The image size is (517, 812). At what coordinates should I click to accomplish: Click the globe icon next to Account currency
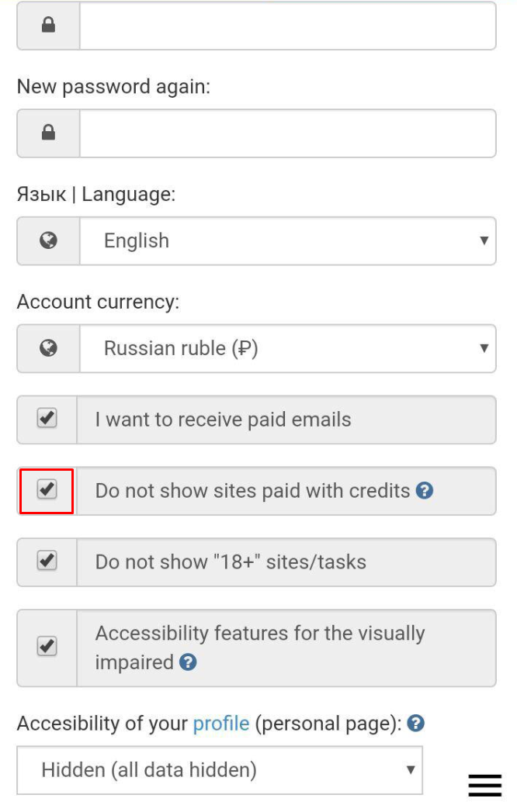(x=48, y=348)
